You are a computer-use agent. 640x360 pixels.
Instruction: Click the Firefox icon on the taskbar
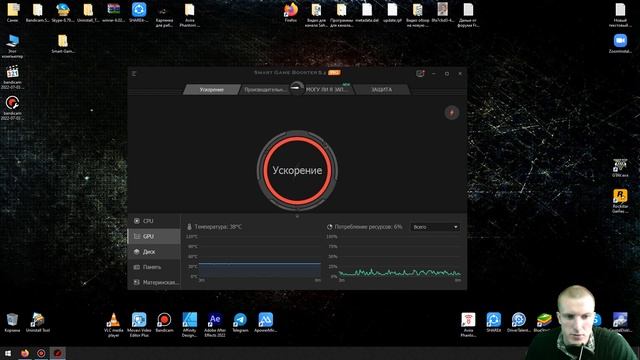coord(24,353)
